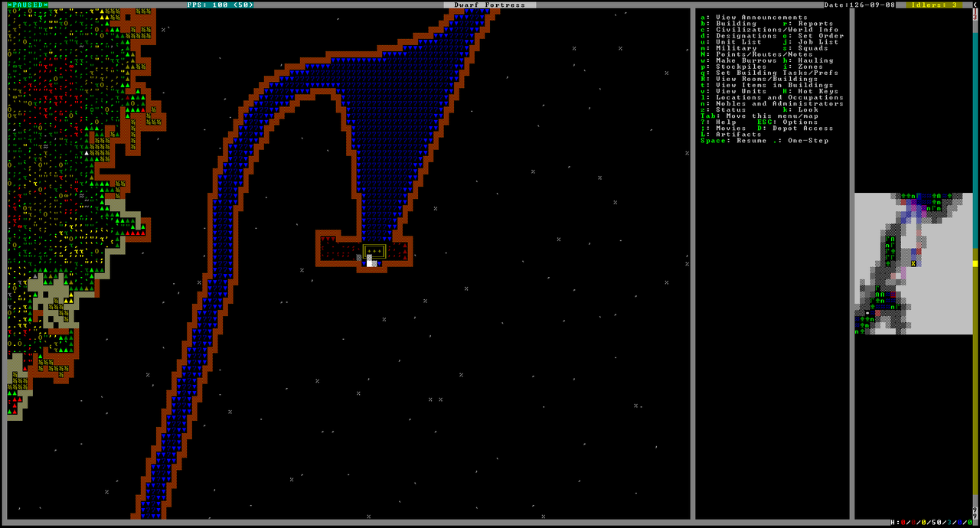Screen dimensions: 980x528
Task: Open the View Announcements menu entry
Action: coord(754,18)
